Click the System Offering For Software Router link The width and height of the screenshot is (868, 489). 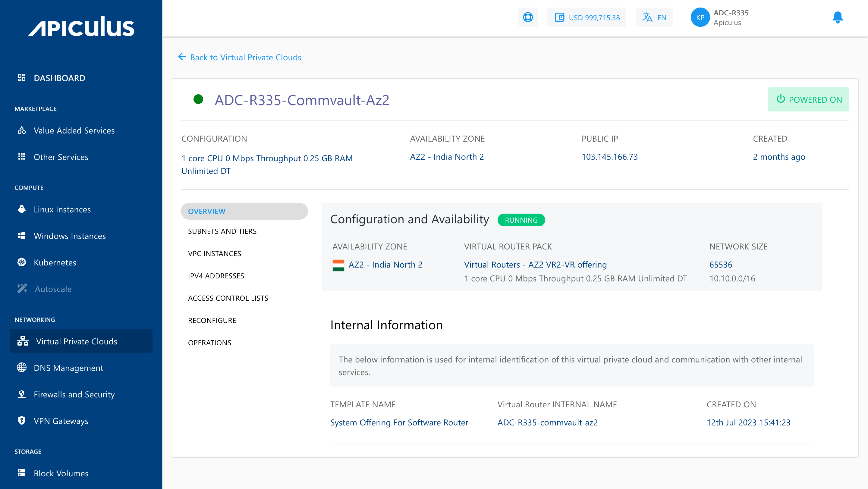(x=399, y=422)
